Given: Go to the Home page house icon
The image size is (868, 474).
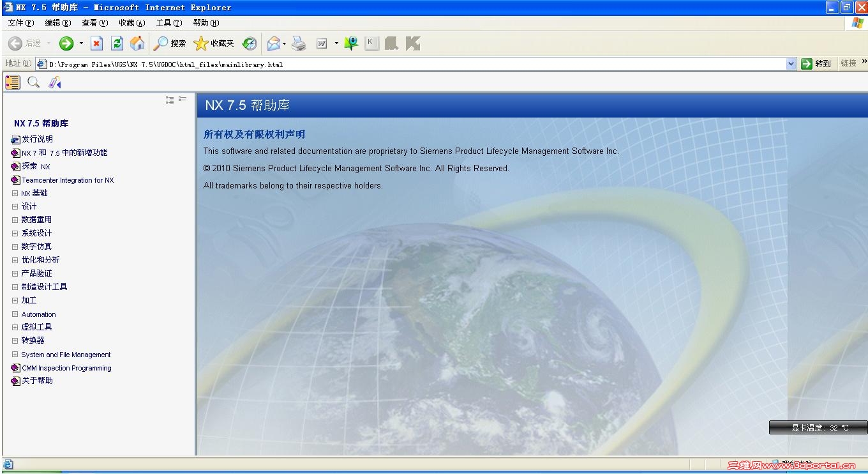Looking at the screenshot, I should pyautogui.click(x=137, y=43).
